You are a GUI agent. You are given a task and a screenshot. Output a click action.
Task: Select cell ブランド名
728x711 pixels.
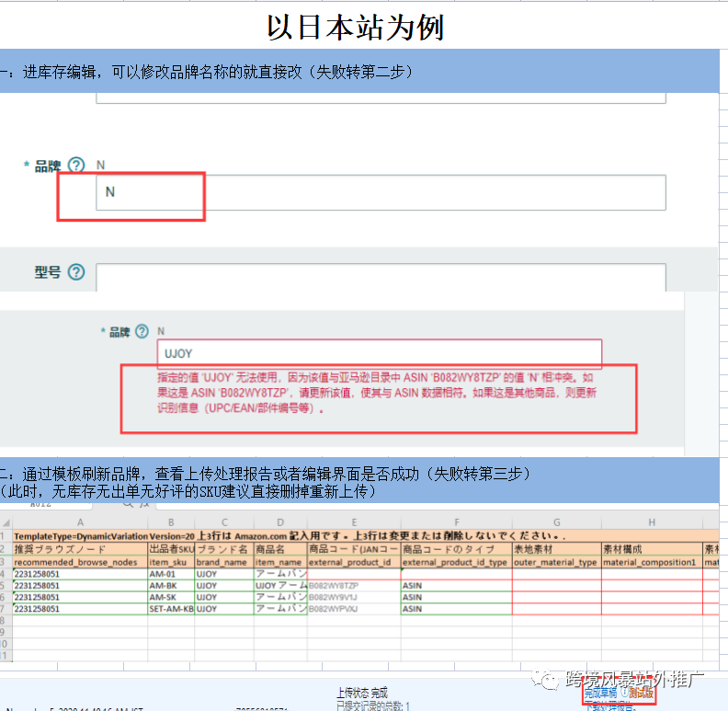tap(224, 549)
